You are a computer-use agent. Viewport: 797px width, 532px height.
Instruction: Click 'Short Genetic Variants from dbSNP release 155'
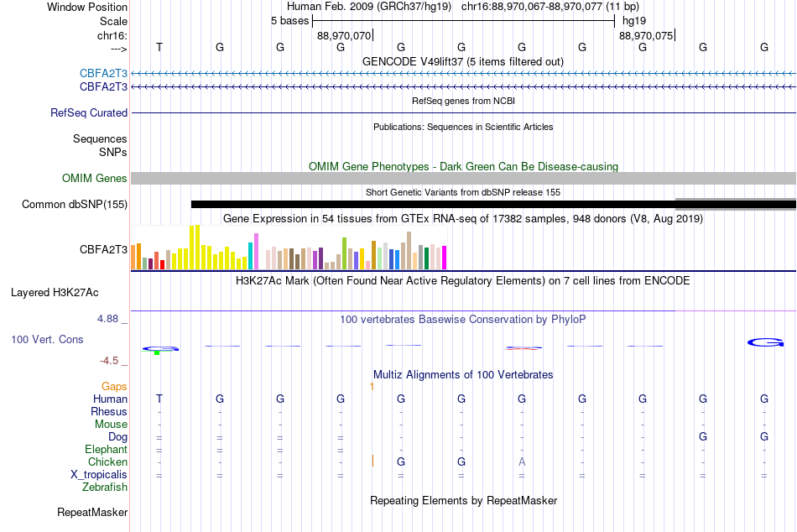coord(463,192)
